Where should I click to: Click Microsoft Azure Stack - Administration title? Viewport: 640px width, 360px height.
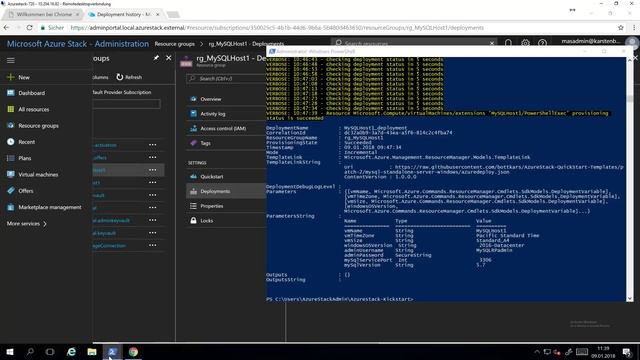point(78,44)
